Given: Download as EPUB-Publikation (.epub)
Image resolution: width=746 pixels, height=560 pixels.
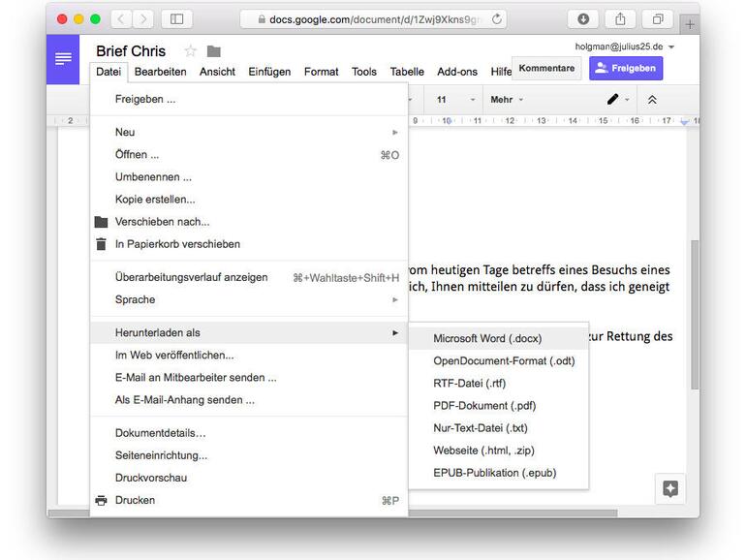Looking at the screenshot, I should click(499, 473).
